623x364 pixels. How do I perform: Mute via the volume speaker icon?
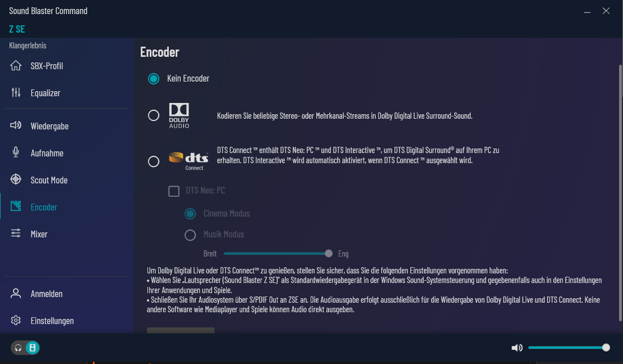click(517, 348)
